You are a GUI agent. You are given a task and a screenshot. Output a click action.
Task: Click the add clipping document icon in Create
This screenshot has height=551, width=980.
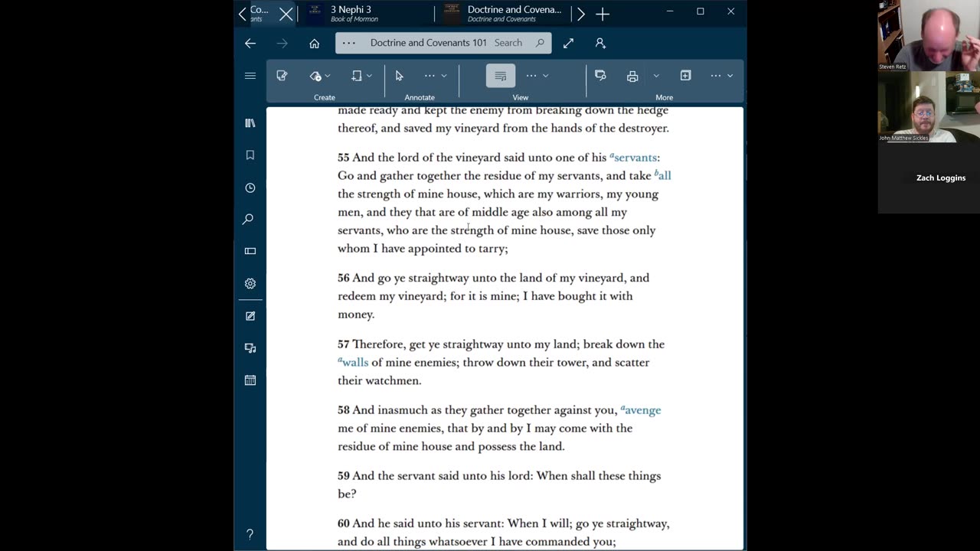tap(357, 76)
